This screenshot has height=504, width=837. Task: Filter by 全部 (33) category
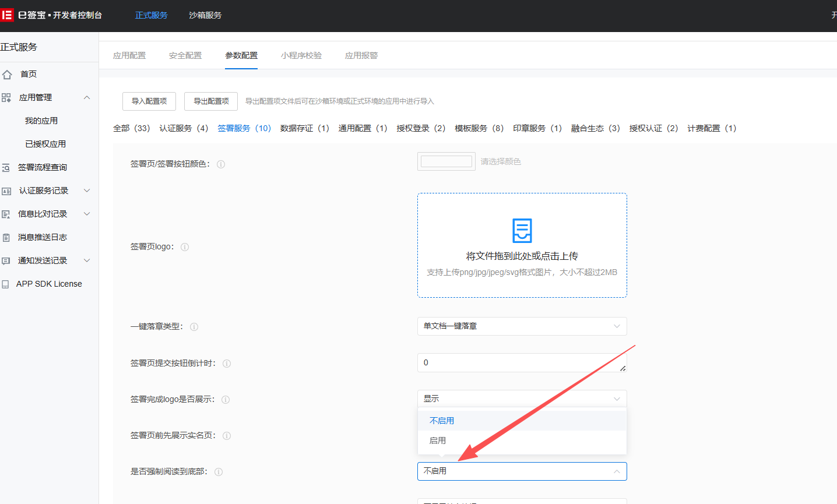tap(132, 128)
